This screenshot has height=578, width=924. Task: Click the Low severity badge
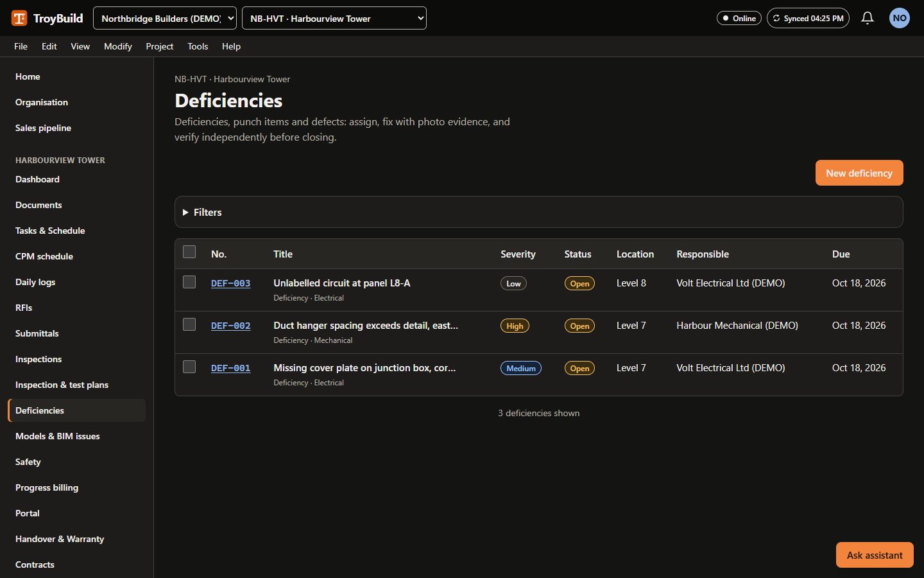[x=513, y=283]
